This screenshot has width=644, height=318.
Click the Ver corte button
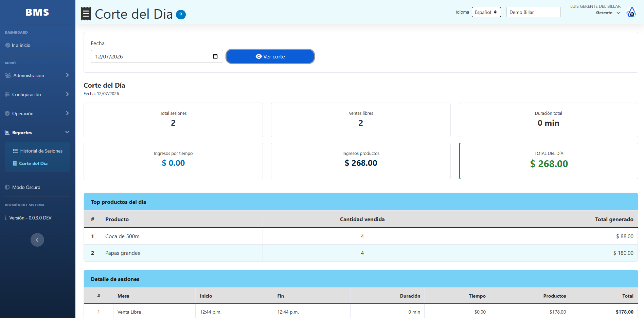point(270,56)
